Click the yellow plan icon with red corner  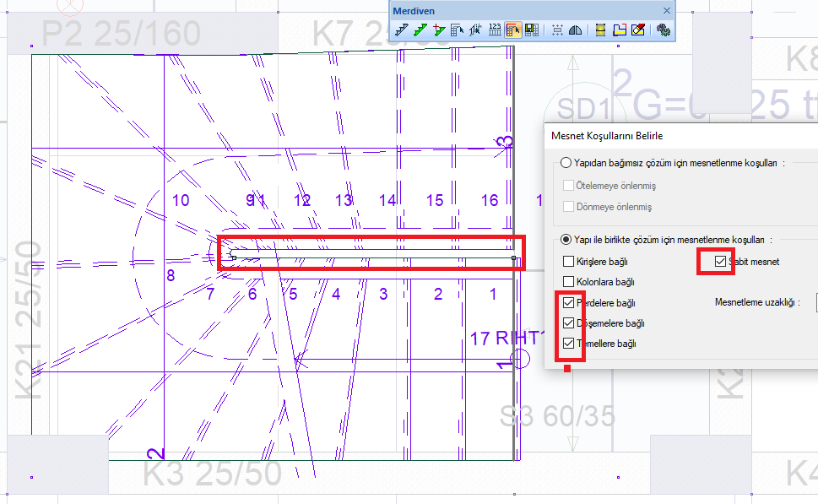[x=619, y=30]
